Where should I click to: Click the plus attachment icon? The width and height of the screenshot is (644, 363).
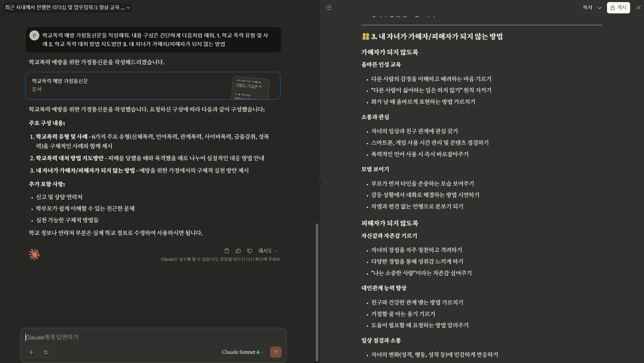click(31, 352)
